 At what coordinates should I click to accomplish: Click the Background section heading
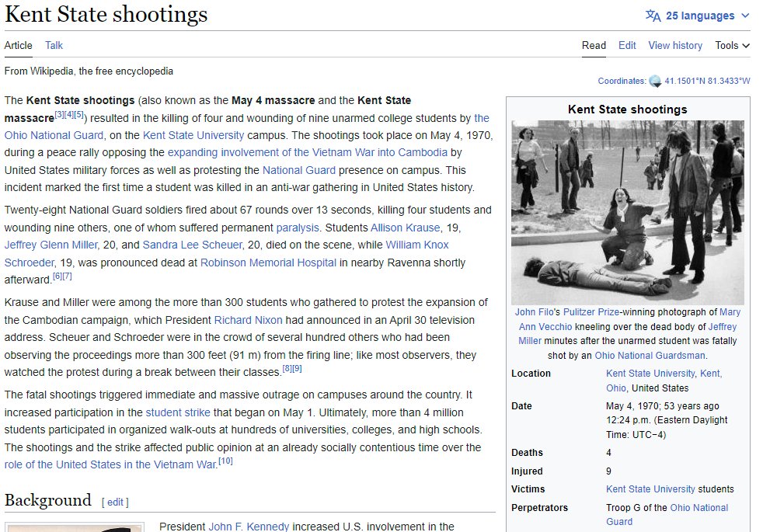[x=47, y=500]
